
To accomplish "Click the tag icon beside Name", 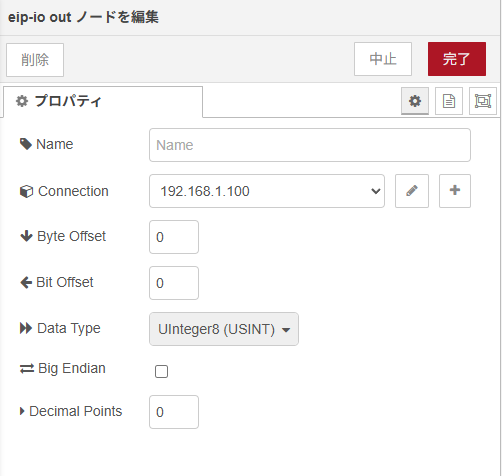I will [x=26, y=144].
